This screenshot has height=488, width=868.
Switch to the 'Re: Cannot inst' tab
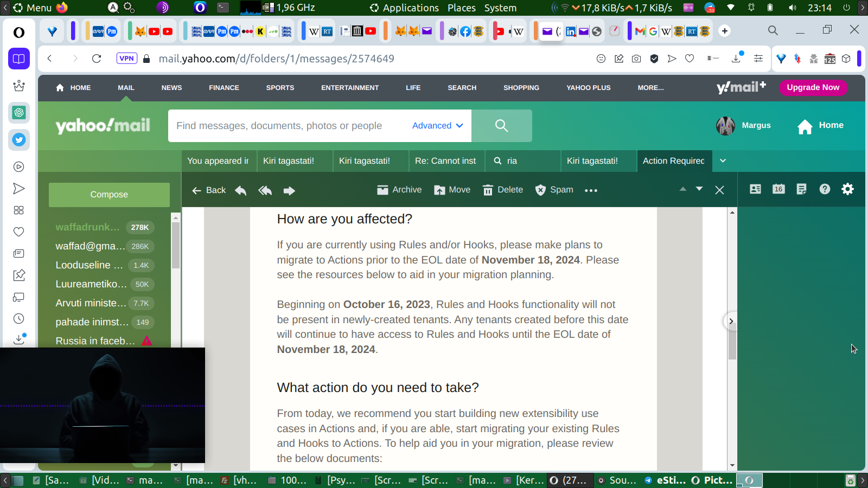[x=445, y=160]
